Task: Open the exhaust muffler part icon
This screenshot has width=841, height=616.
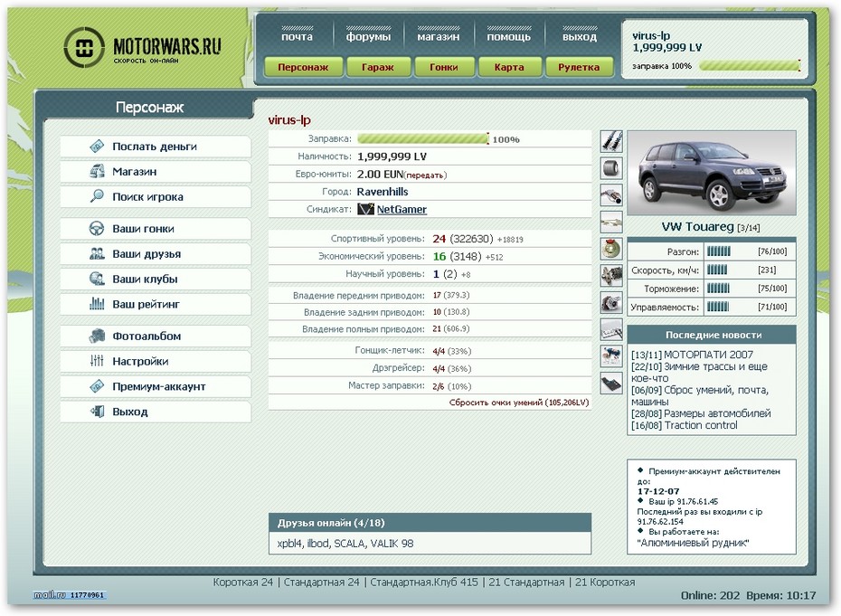Action: (611, 195)
